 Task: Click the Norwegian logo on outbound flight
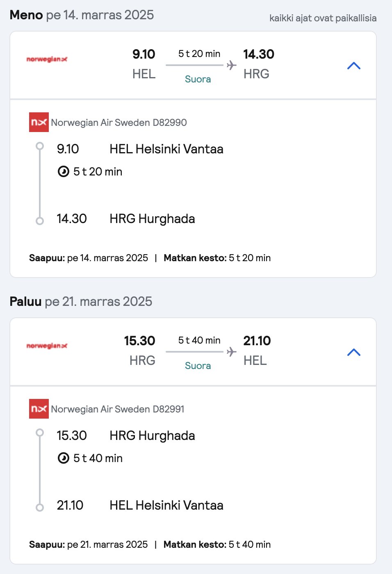[x=47, y=59]
